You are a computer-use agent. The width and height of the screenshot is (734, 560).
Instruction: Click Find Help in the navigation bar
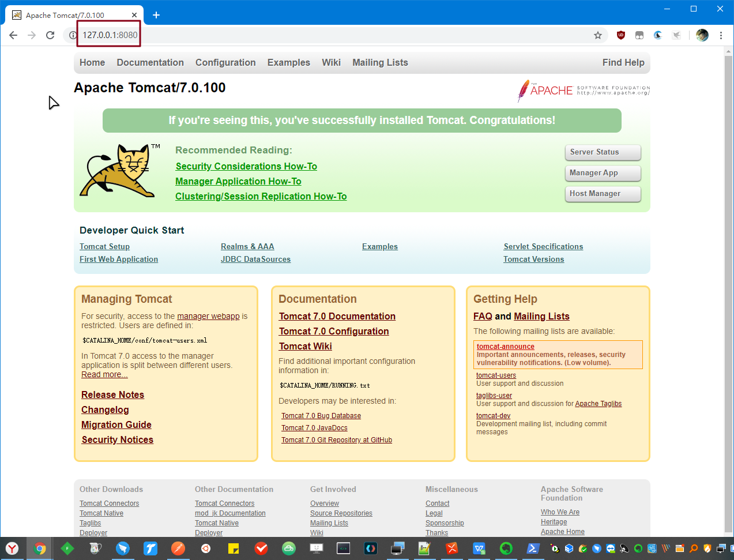point(623,62)
